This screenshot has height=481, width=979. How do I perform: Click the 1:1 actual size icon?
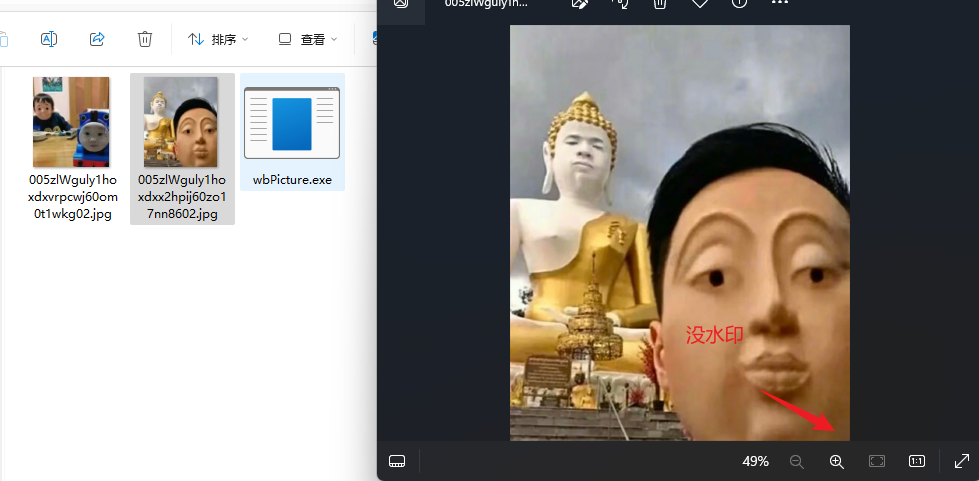[917, 462]
